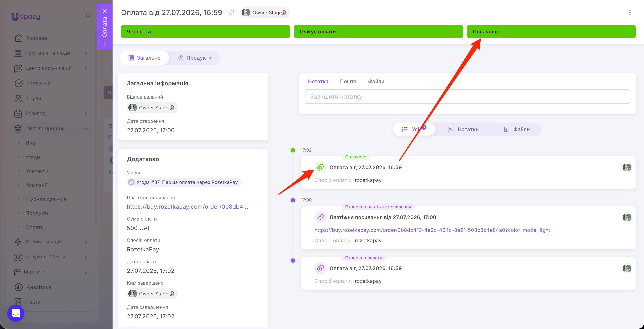Click creation date 27.07.2026, 17:00
Viewport: 644px width, 329px height.
coord(150,130)
